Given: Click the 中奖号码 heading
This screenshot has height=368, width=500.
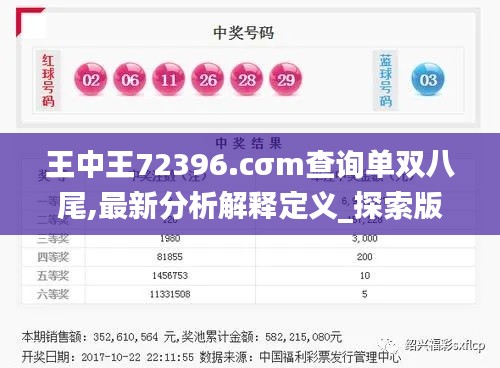Looking at the screenshot, I should coord(244,33).
